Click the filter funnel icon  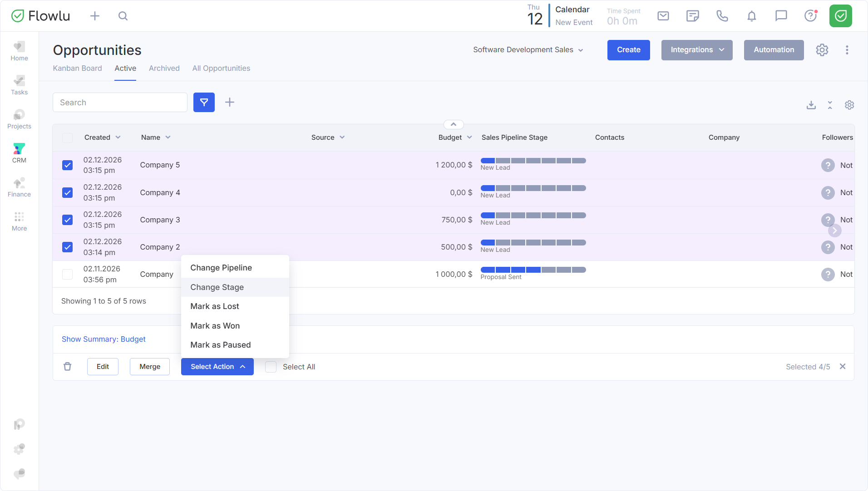(204, 103)
